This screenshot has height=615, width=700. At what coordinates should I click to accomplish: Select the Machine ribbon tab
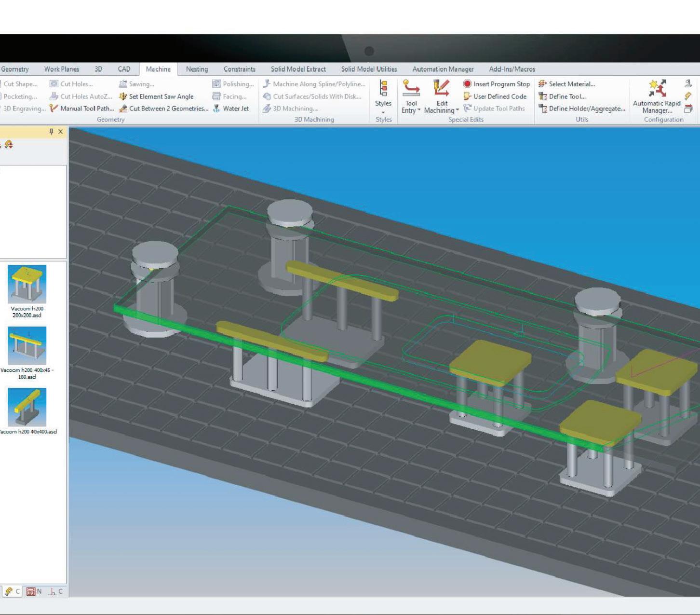(158, 69)
